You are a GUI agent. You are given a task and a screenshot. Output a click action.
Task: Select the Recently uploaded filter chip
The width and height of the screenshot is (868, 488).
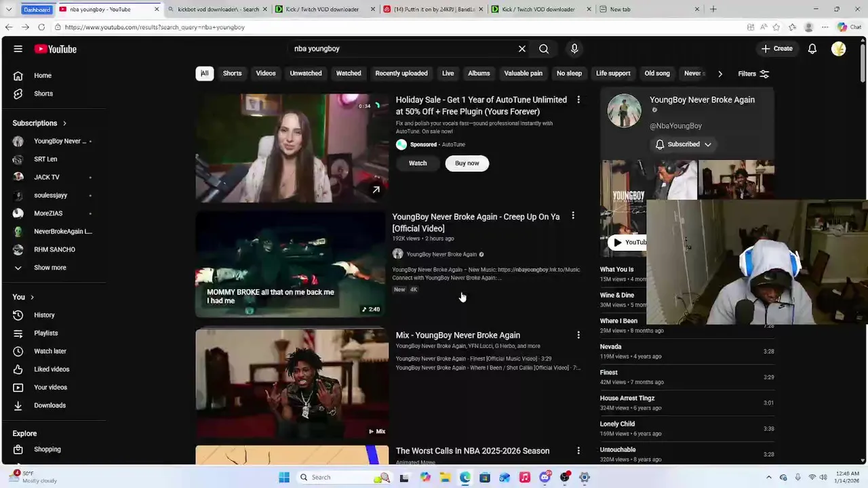(x=401, y=73)
